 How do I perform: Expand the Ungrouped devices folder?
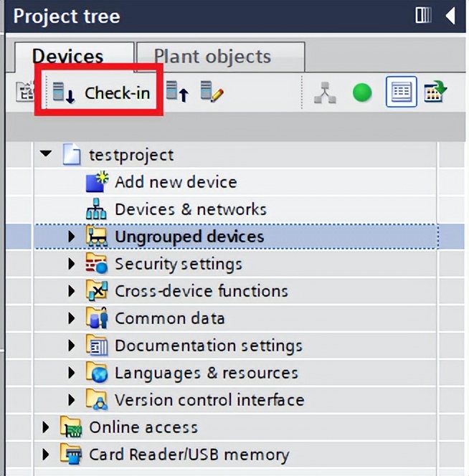pyautogui.click(x=72, y=236)
